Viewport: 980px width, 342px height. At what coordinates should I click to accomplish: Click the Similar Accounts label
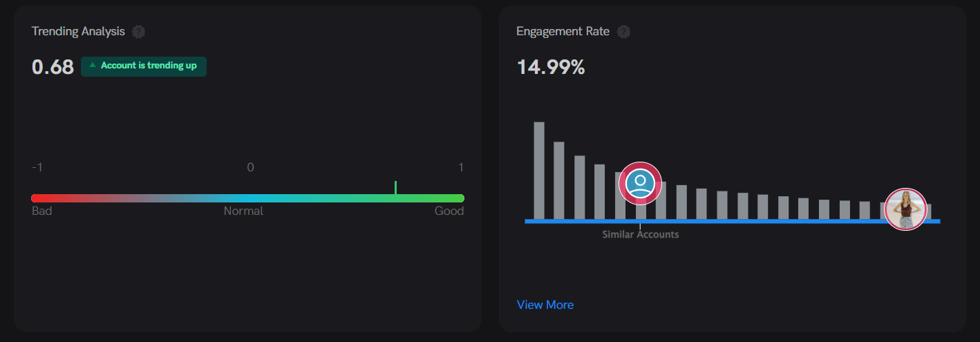click(640, 235)
